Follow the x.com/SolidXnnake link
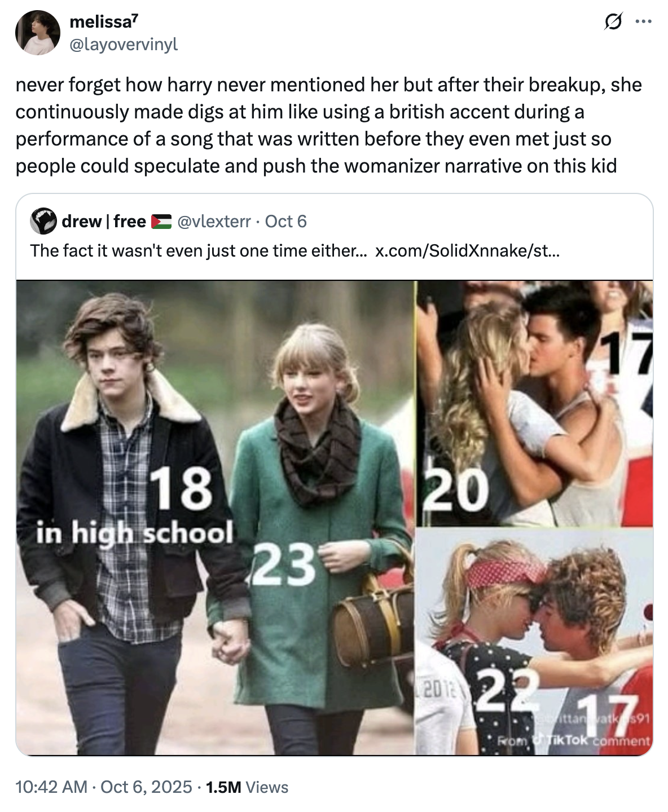Screen dimensions: 668x812 pyautogui.click(x=467, y=250)
